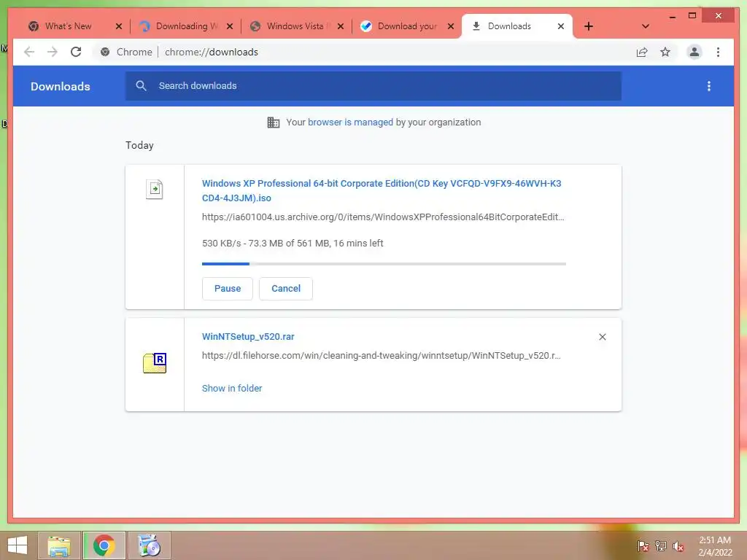
Task: Close the Downloading W tab
Action: tap(230, 26)
